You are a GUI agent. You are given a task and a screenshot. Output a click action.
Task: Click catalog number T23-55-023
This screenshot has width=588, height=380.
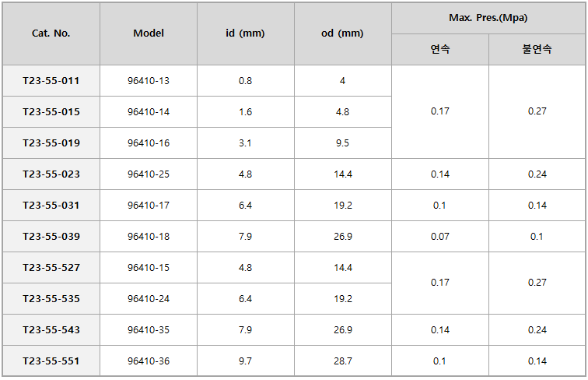[x=51, y=174]
